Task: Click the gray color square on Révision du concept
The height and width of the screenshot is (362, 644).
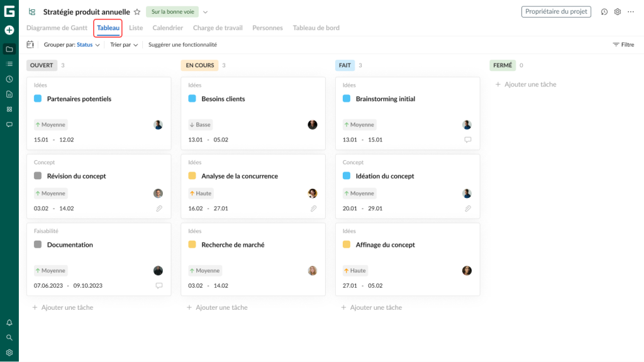Action: point(38,176)
